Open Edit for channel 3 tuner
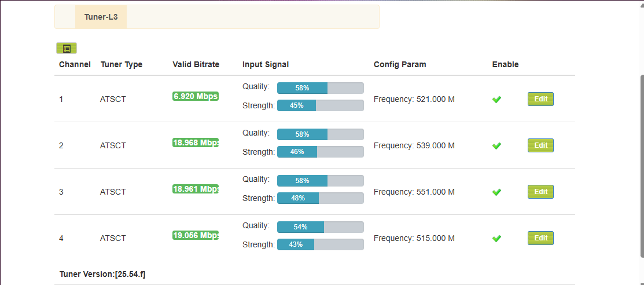The image size is (644, 285). tap(540, 192)
